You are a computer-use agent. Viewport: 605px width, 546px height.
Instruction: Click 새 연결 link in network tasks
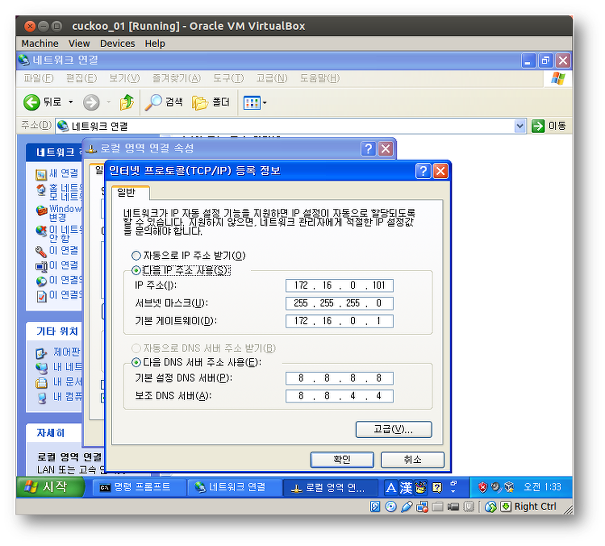point(64,174)
